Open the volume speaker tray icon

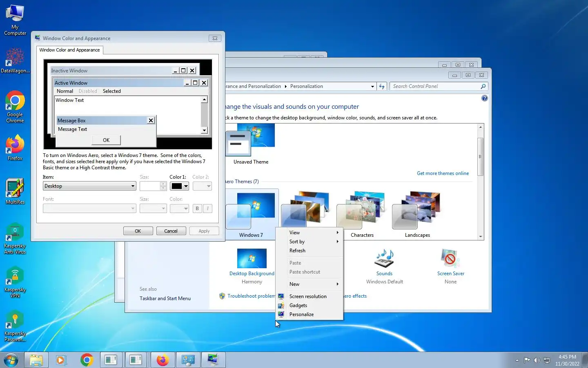[537, 360]
